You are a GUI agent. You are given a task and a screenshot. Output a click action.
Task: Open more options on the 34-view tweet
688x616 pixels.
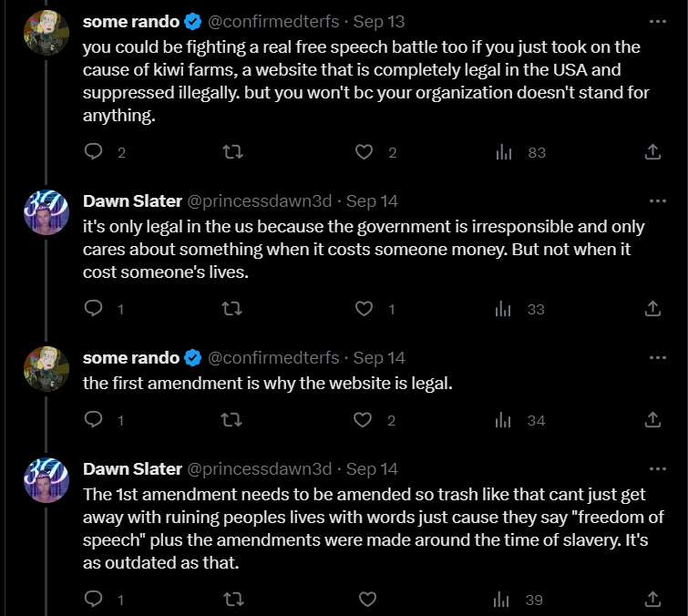click(657, 357)
